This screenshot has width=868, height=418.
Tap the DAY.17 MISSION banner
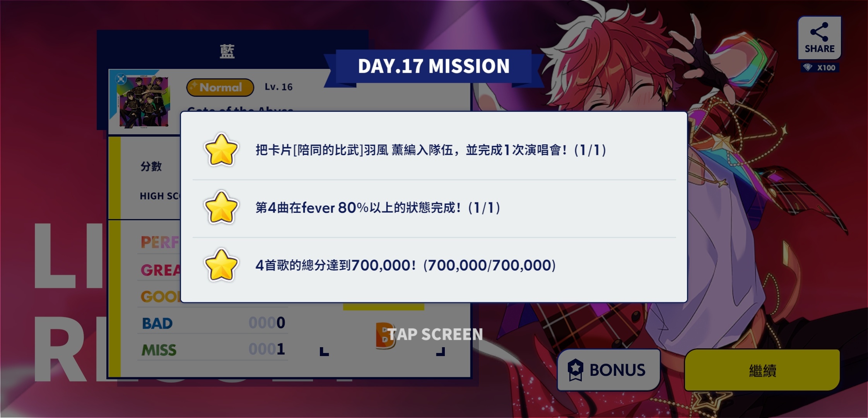pyautogui.click(x=434, y=66)
